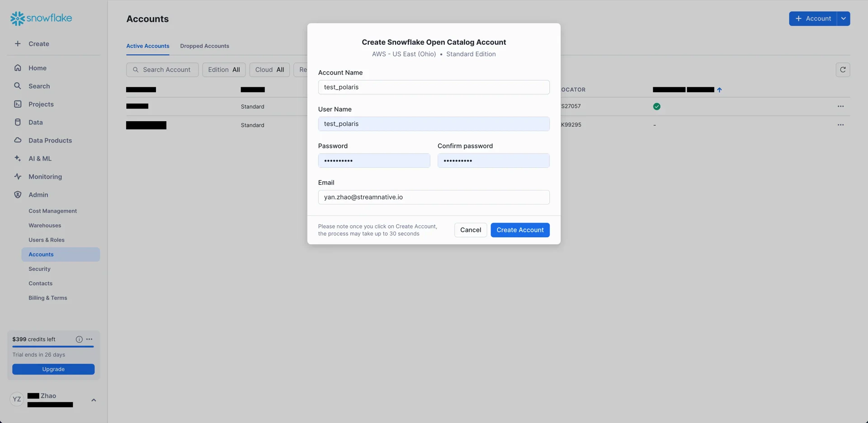Screen dimensions: 868x423
Task: Click the K99295 locator value
Action: tap(571, 125)
